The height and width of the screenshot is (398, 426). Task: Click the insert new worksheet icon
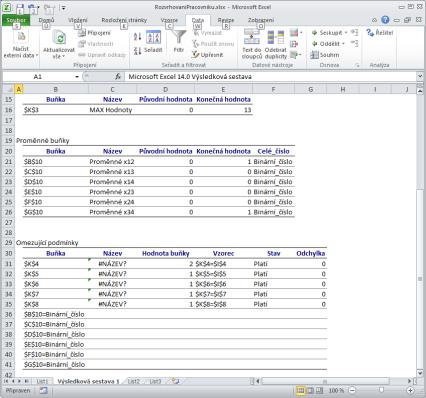point(176,381)
